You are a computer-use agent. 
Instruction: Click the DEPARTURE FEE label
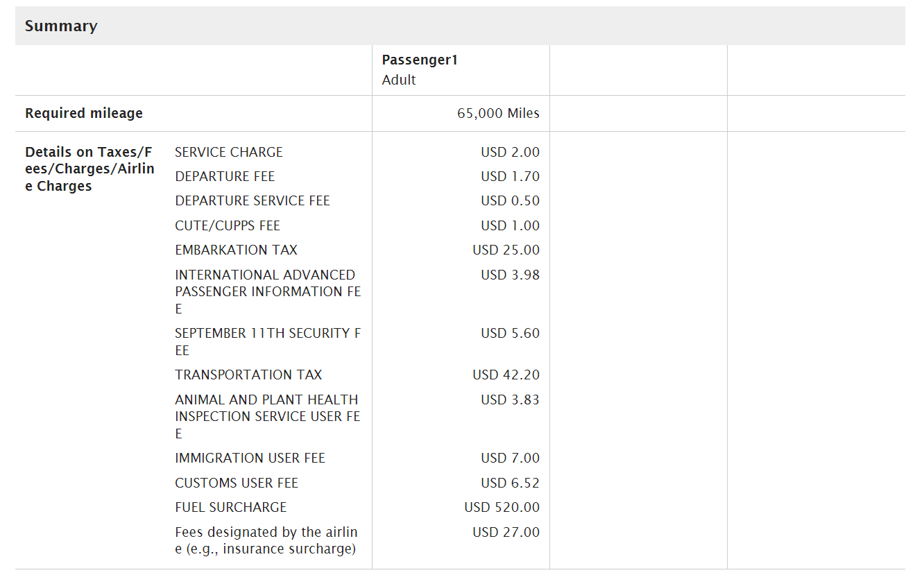click(x=225, y=176)
